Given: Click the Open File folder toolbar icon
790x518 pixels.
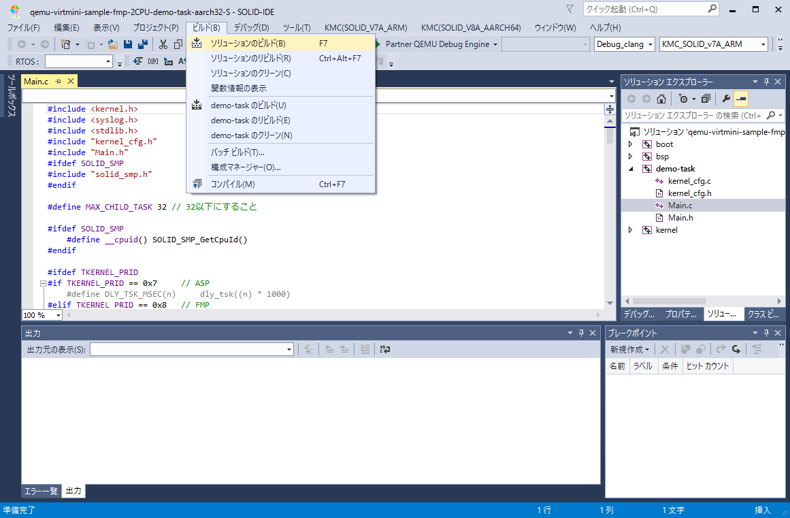Looking at the screenshot, I should pos(112,45).
